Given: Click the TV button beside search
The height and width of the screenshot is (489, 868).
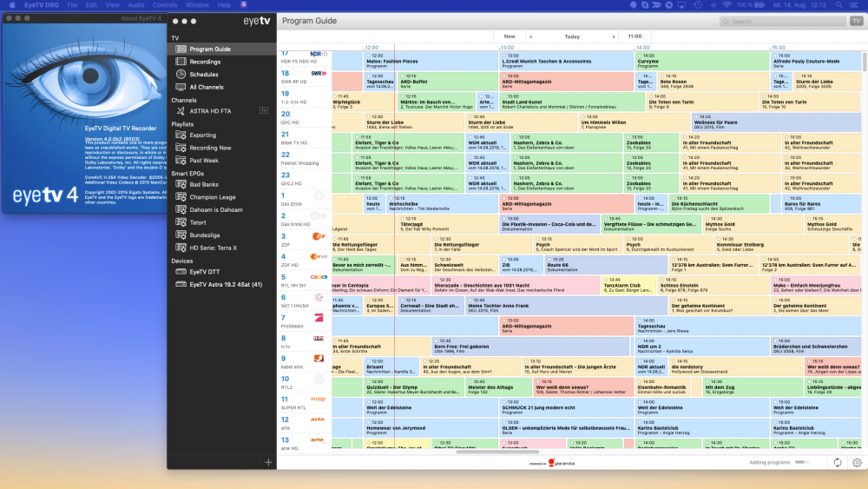Looking at the screenshot, I should (x=856, y=21).
